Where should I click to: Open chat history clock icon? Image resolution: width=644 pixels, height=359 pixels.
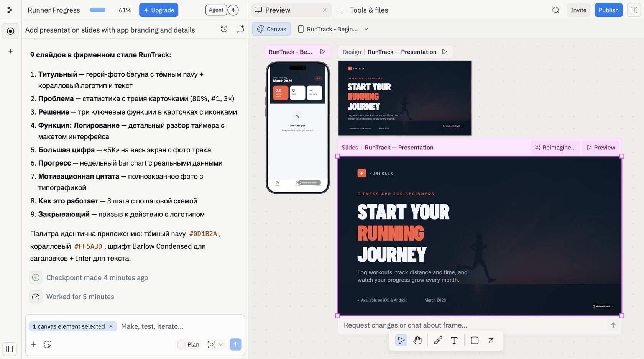(x=224, y=29)
